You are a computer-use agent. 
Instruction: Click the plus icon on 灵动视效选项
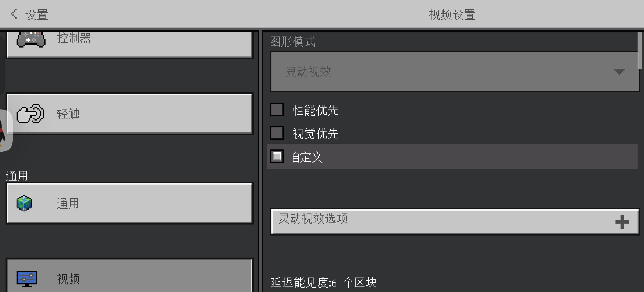(x=622, y=222)
